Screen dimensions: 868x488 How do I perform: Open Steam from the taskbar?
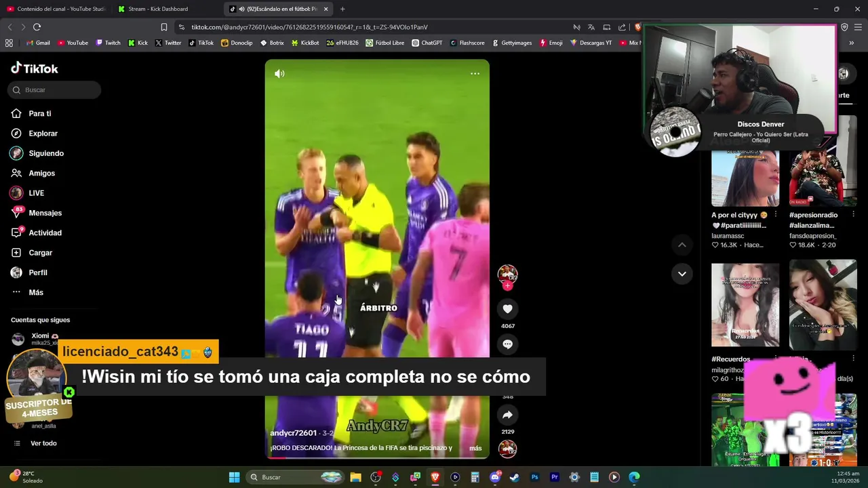pos(515,477)
